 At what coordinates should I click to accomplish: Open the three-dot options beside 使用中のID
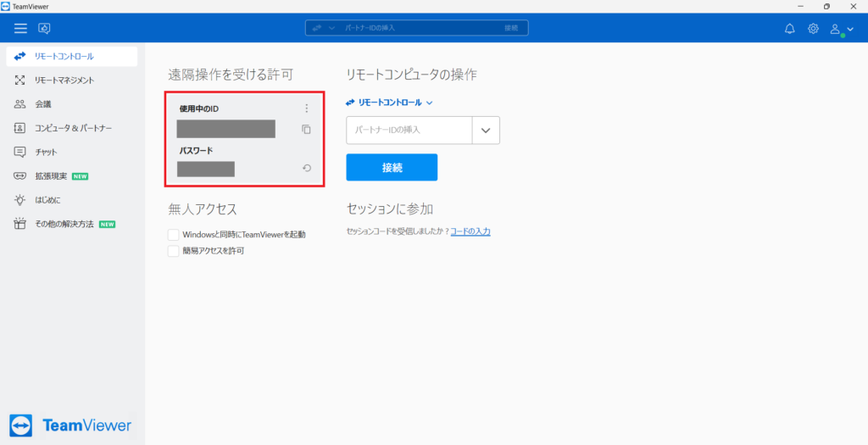click(x=306, y=108)
